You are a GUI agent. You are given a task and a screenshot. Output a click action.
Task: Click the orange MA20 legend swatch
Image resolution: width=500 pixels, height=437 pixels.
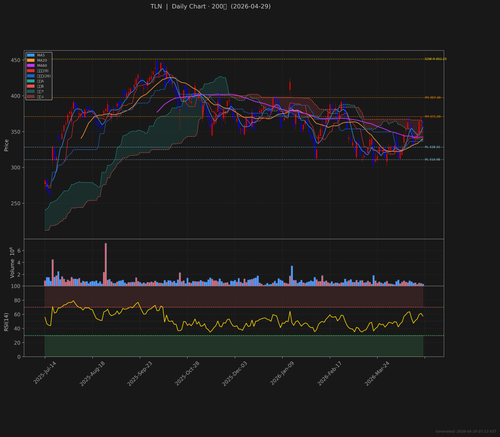click(31, 60)
